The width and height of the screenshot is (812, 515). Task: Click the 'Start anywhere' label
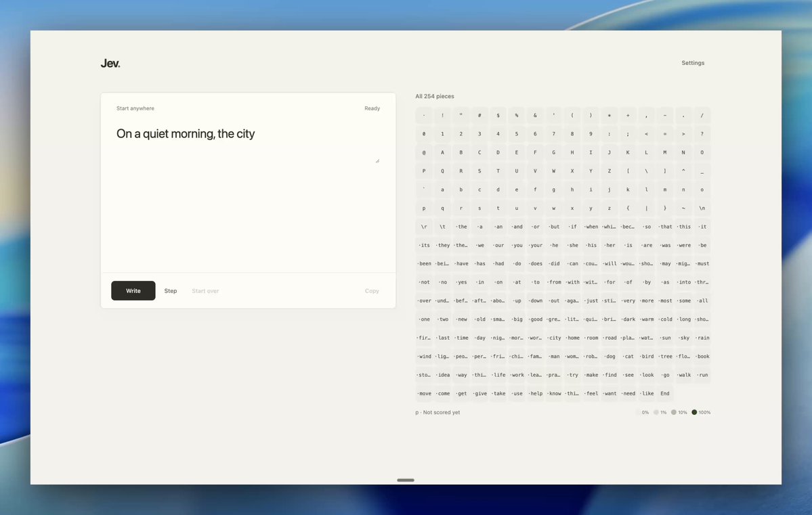pos(135,109)
